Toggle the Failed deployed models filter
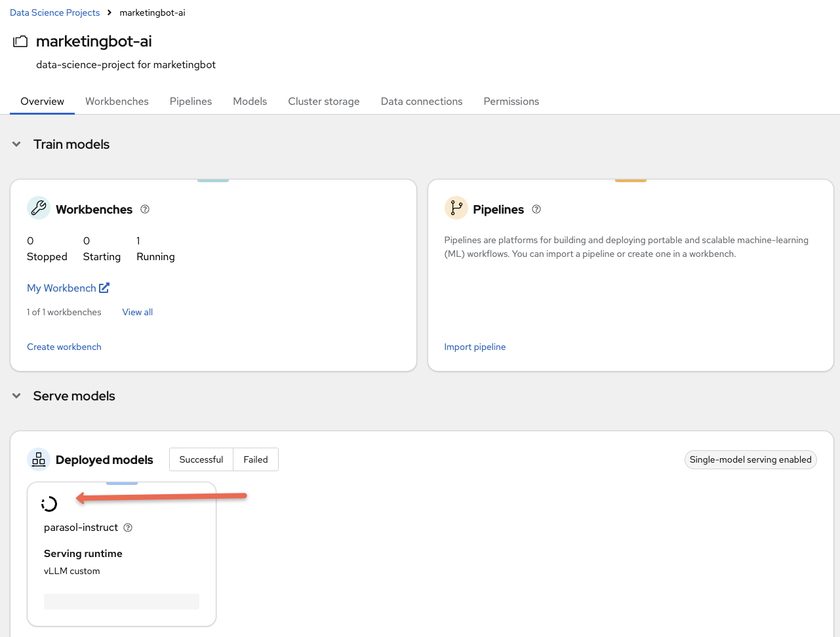The width and height of the screenshot is (840, 637). 256,459
